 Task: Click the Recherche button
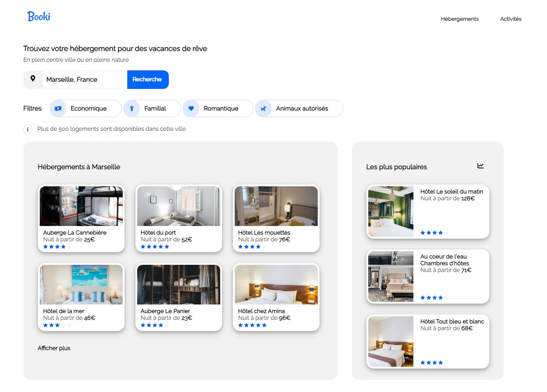(148, 79)
